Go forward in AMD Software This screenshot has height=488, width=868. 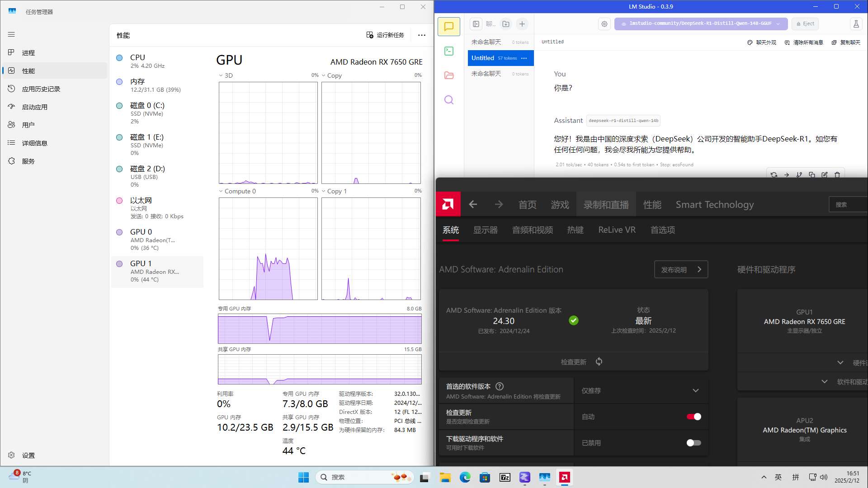tap(499, 205)
